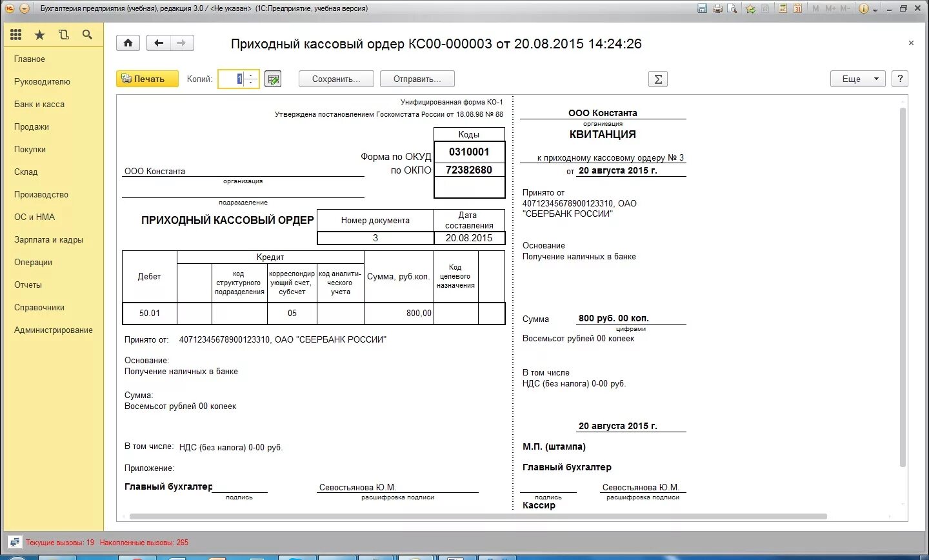This screenshot has width=929, height=560.
Task: Open ОС и НМА section
Action: pyautogui.click(x=34, y=217)
